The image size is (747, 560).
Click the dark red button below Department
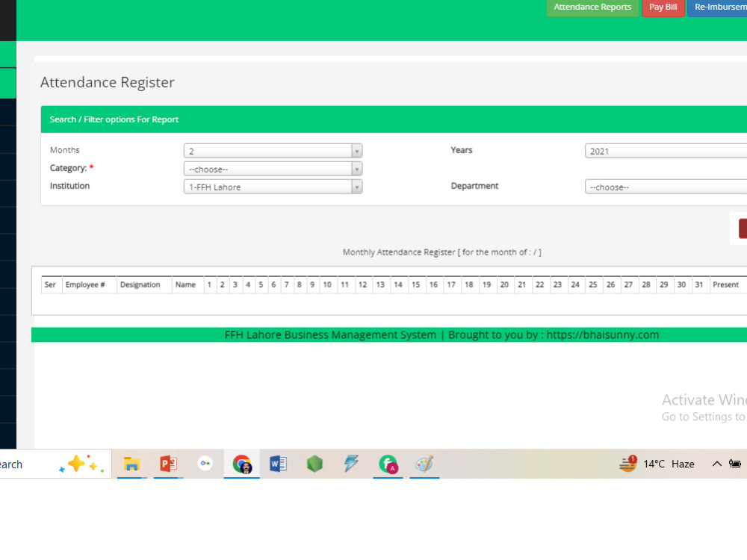743,228
